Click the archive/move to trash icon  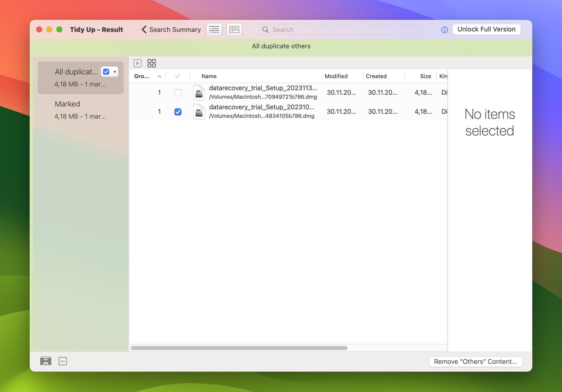pos(45,361)
